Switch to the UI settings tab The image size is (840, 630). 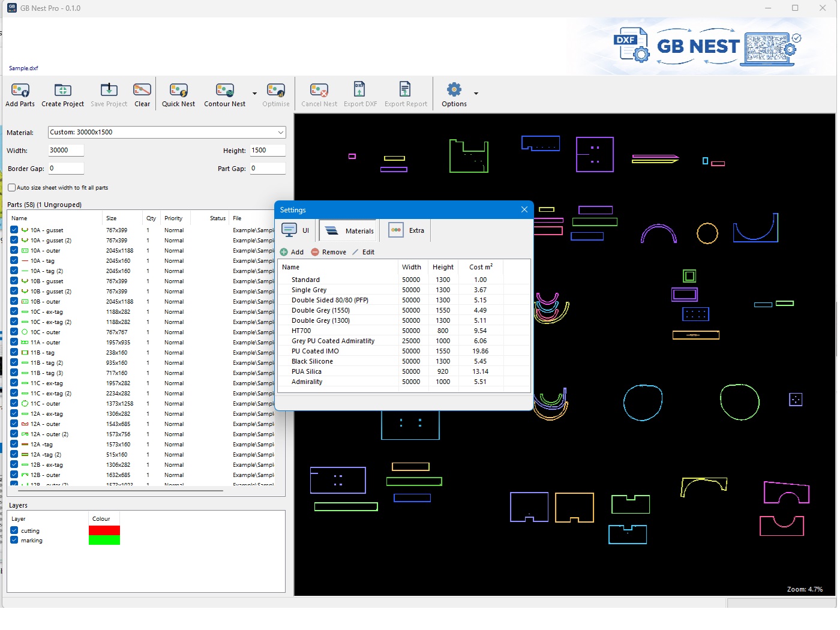296,230
